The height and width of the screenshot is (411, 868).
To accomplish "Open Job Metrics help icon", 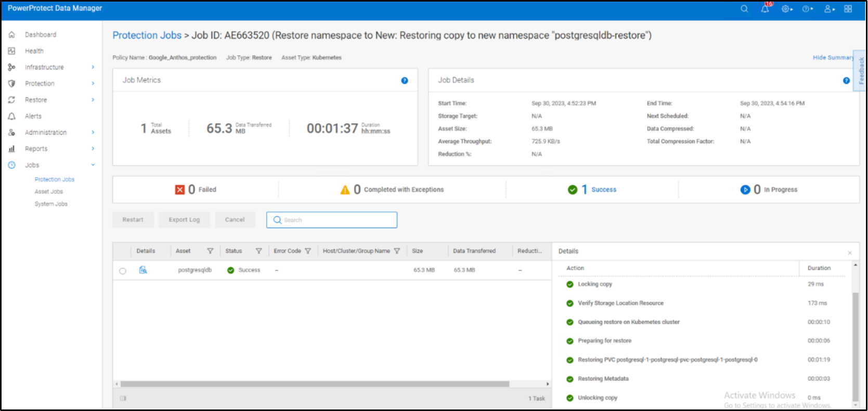I will pos(405,81).
